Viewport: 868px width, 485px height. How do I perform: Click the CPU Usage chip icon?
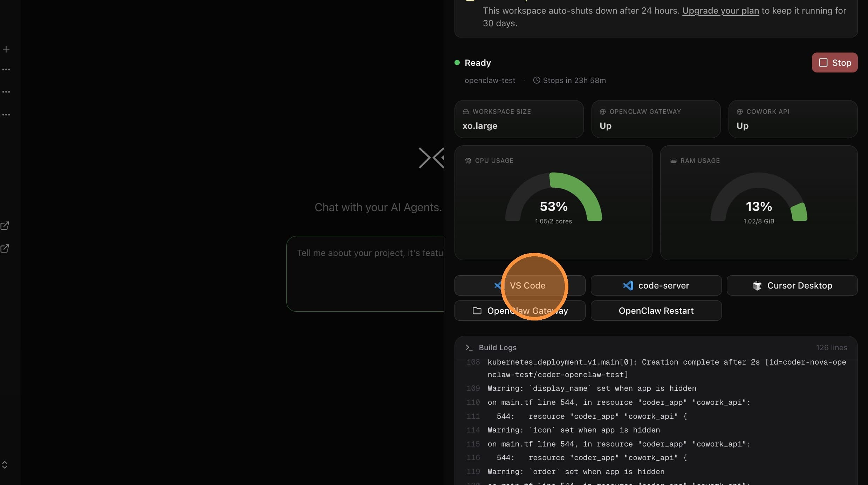pyautogui.click(x=468, y=161)
